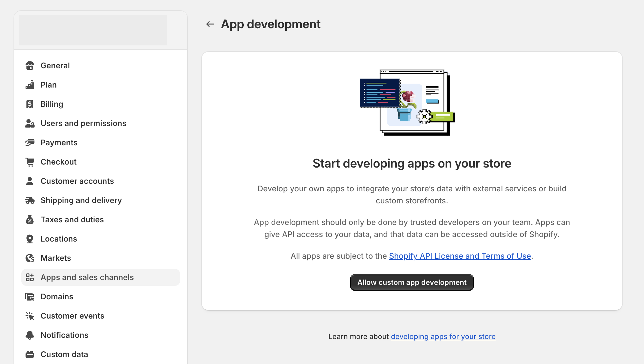The height and width of the screenshot is (364, 644).
Task: Click the app development illustration
Action: point(407,103)
